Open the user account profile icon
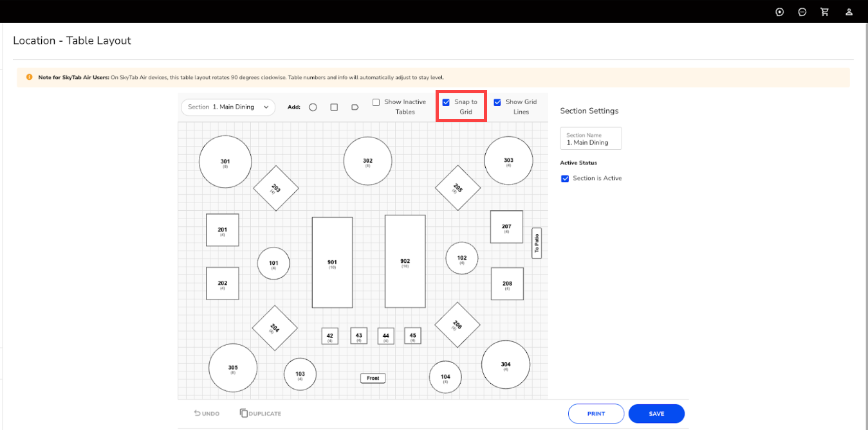The image size is (868, 430). 849,12
